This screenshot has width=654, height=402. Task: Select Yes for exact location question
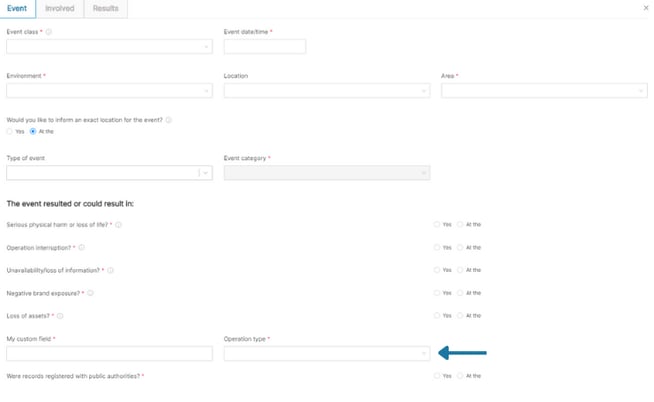[10, 132]
